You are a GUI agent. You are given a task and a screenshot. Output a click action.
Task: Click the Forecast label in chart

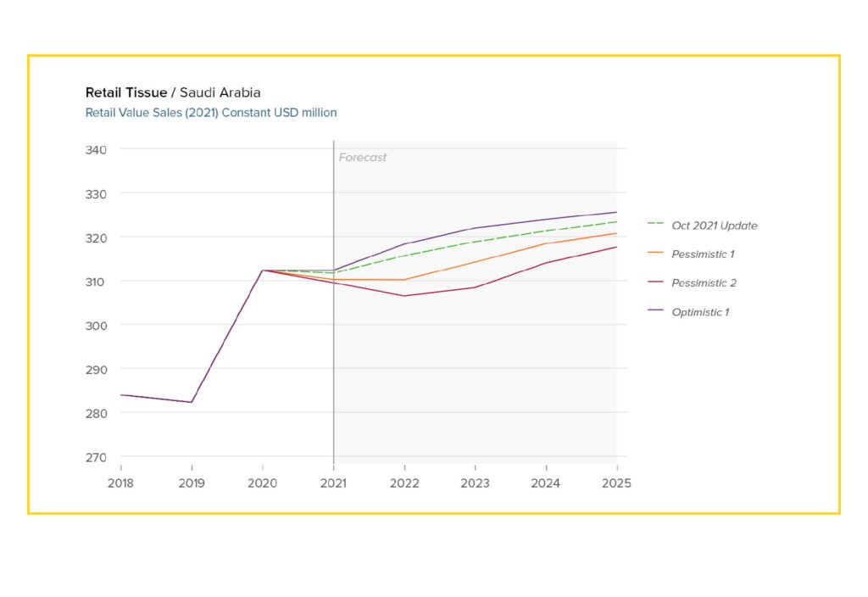tap(363, 157)
